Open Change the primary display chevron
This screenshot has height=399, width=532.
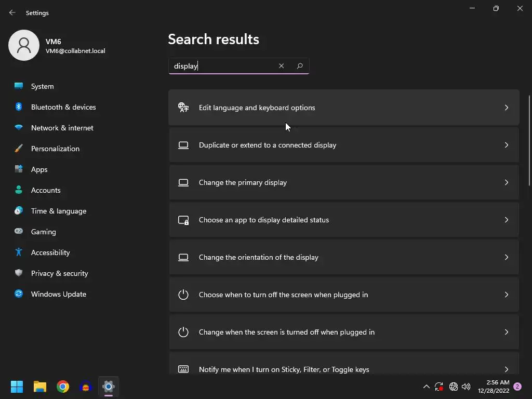tap(506, 182)
